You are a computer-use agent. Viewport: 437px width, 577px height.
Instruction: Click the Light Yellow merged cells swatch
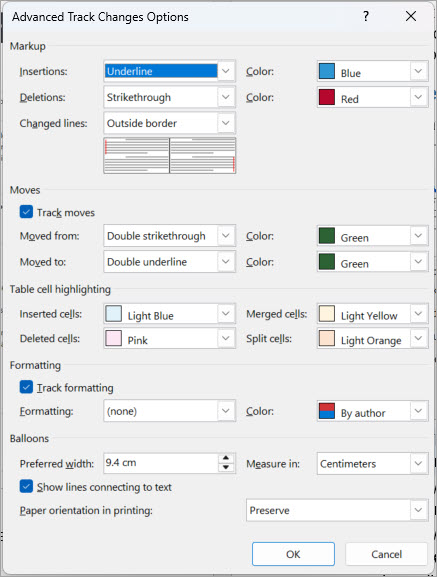pyautogui.click(x=327, y=314)
